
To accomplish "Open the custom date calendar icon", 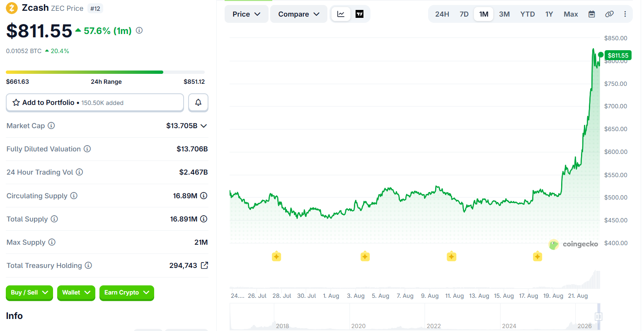I will pyautogui.click(x=592, y=14).
